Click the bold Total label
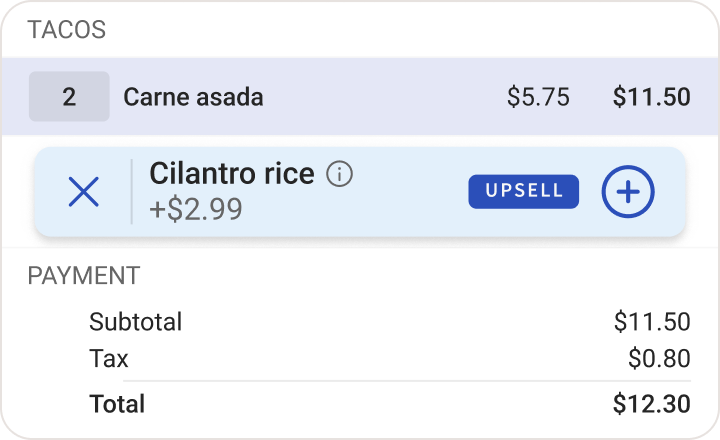The height and width of the screenshot is (440, 720). coord(117,404)
